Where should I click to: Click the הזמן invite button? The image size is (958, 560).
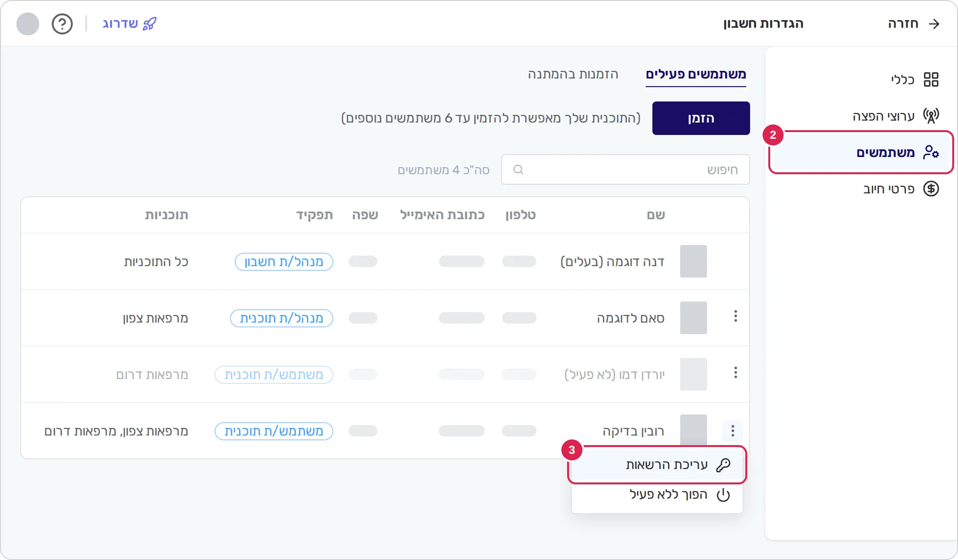[x=701, y=118]
